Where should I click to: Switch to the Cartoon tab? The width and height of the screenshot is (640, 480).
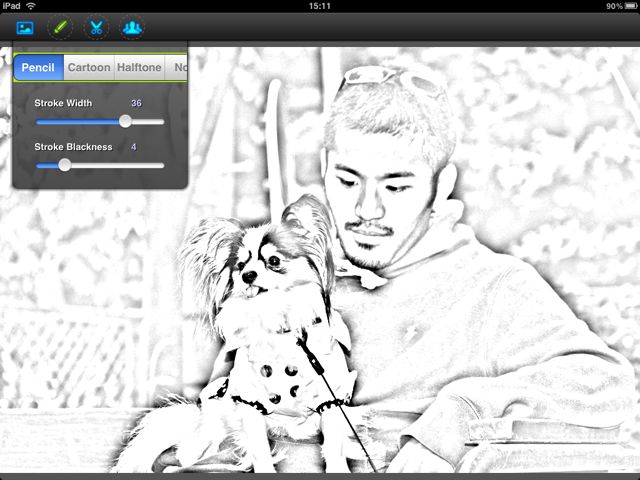89,67
